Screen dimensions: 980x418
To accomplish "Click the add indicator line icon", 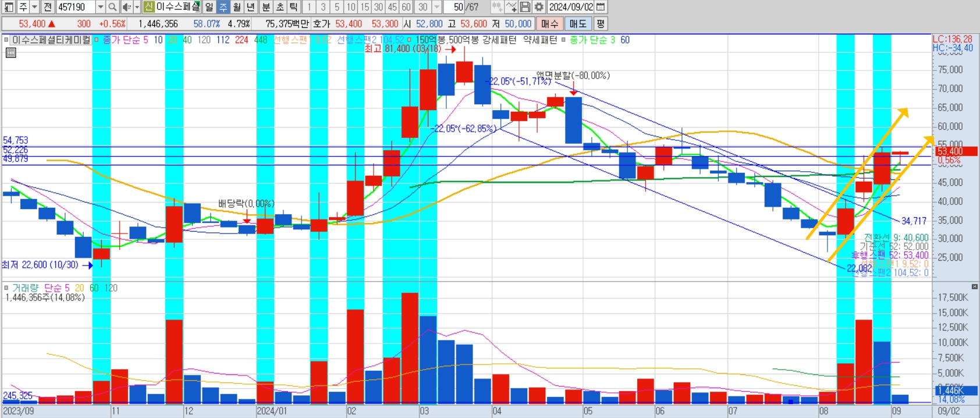I will [x=511, y=7].
